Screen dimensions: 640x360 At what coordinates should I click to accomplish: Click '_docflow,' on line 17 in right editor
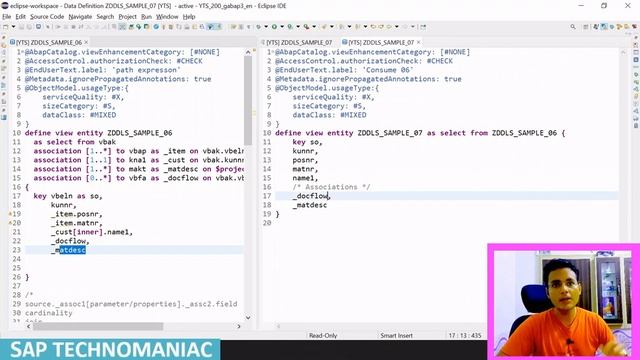tap(311, 196)
